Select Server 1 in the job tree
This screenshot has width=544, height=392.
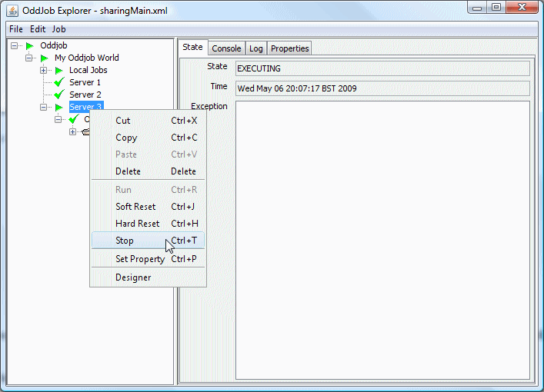[85, 82]
